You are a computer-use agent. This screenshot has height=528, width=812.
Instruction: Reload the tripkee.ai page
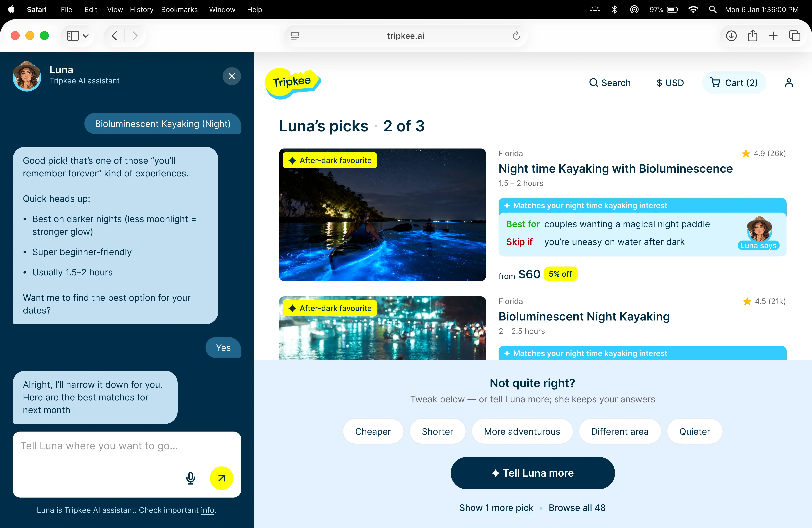click(x=516, y=36)
